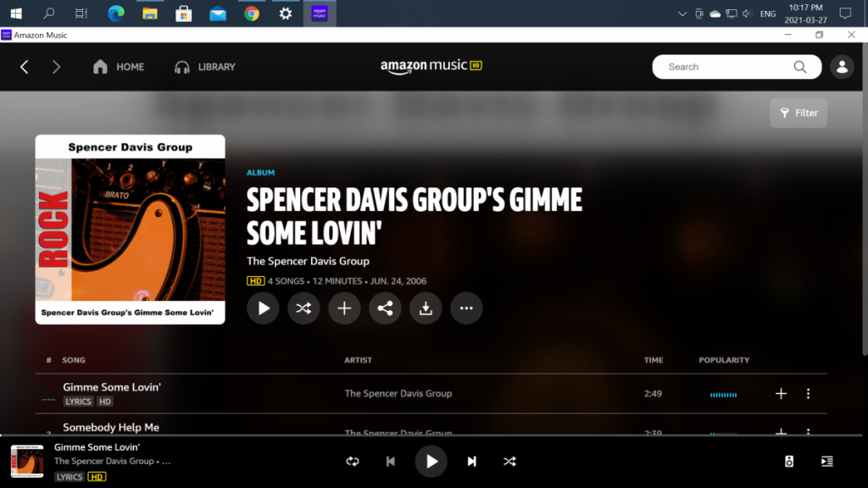
Task: Launch Google Chrome from the taskbar
Action: pos(252,14)
